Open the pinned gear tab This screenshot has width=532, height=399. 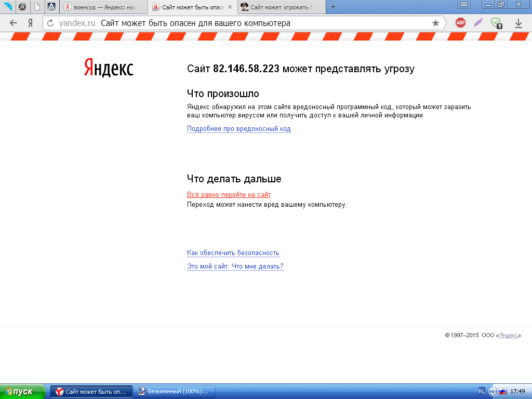tap(22, 7)
